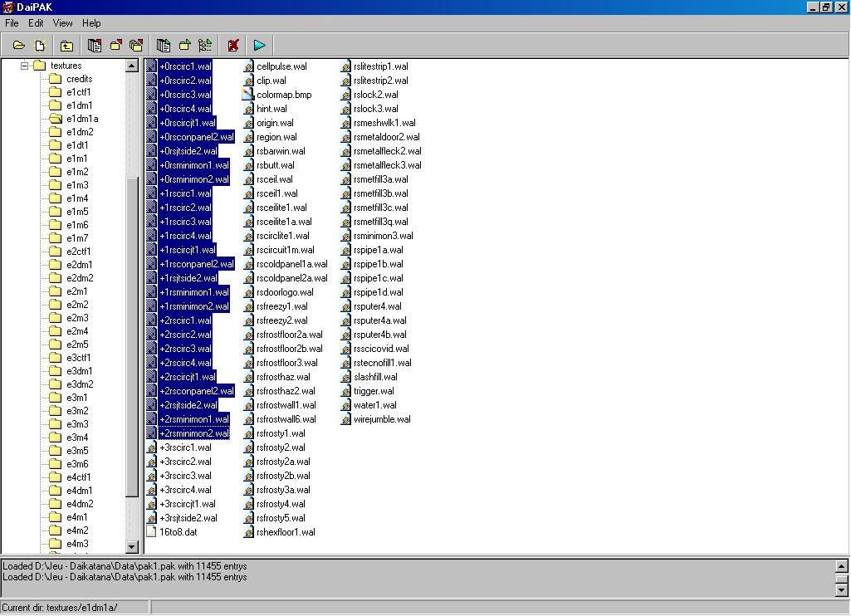Viewport: 851px width, 616px height.
Task: Select the file clip.wal
Action: pyautogui.click(x=271, y=81)
